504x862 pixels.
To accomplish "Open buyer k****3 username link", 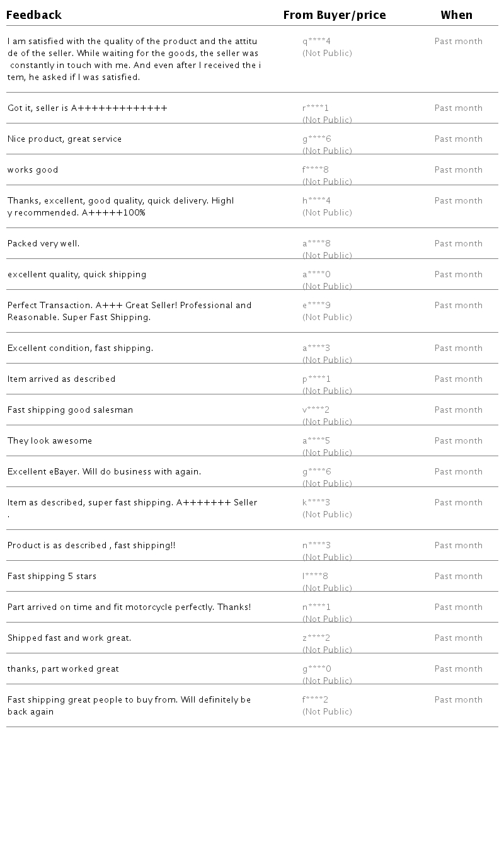I will 316,503.
